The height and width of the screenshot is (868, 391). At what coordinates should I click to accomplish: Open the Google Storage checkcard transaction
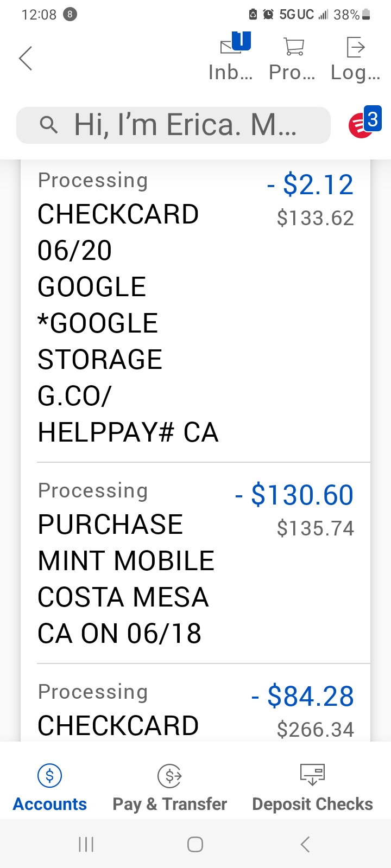pos(128,323)
